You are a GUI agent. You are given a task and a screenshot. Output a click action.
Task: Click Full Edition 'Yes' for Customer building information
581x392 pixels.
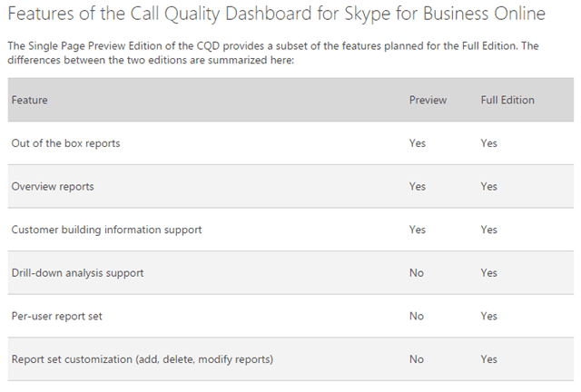[x=489, y=230]
